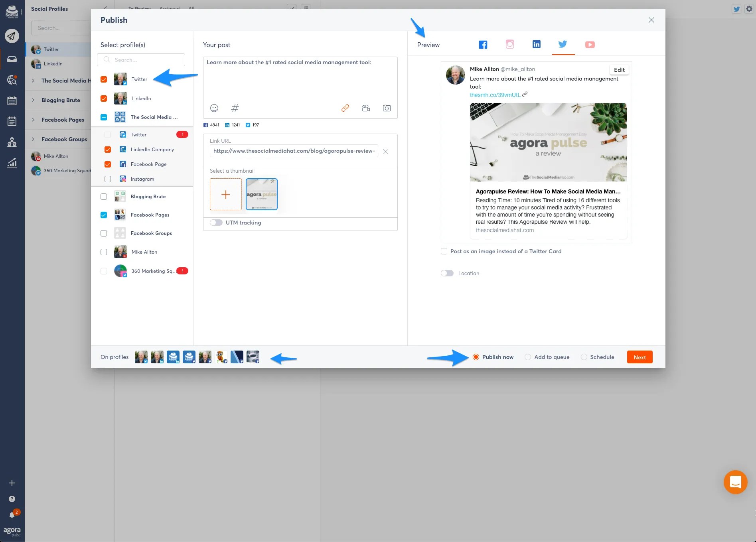The image size is (756, 542).
Task: Expand The Social Media group in sidebar
Action: [x=33, y=81]
